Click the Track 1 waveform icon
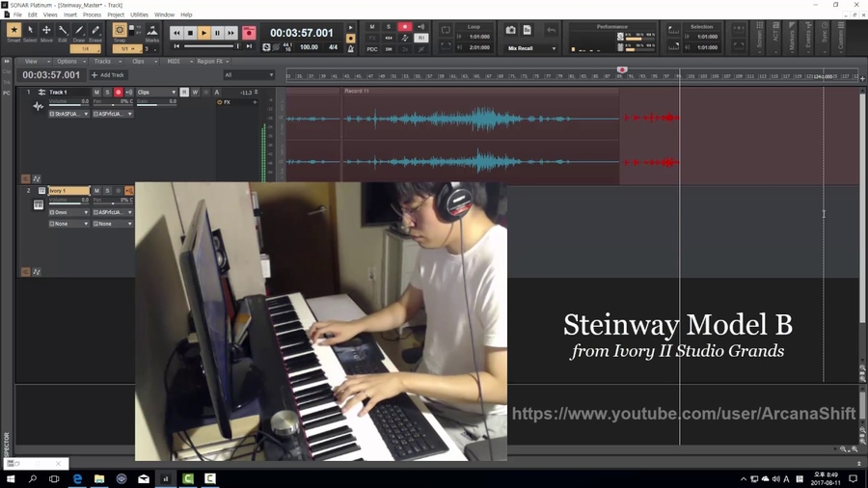868x488 pixels. (x=38, y=106)
